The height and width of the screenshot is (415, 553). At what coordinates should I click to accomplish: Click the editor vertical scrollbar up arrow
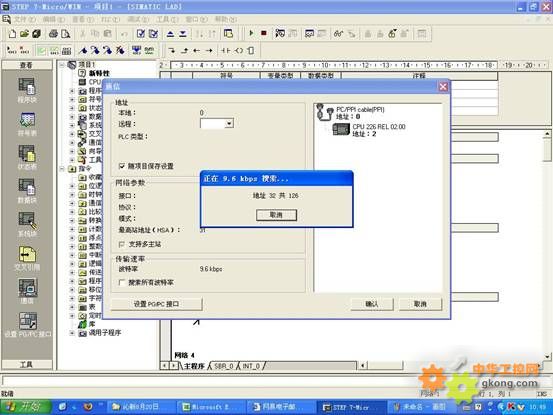[547, 134]
